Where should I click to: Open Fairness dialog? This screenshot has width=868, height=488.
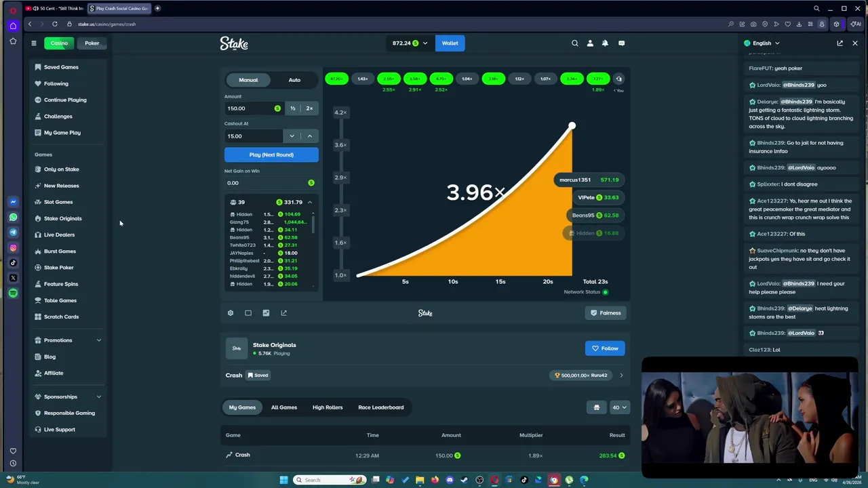click(x=606, y=313)
